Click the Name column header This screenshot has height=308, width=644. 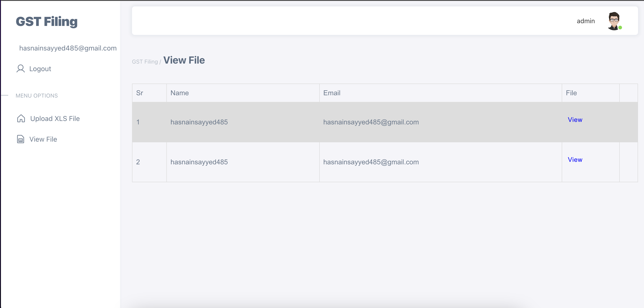tap(179, 93)
